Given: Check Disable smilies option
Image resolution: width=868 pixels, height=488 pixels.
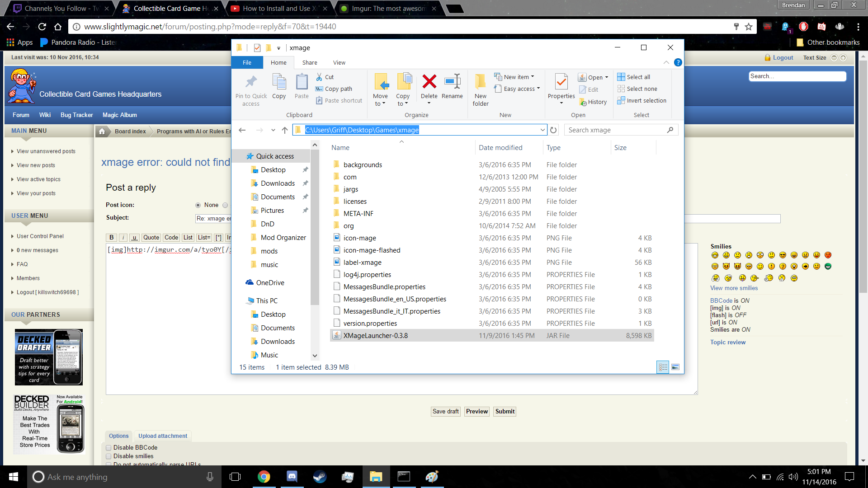Looking at the screenshot, I should (108, 456).
